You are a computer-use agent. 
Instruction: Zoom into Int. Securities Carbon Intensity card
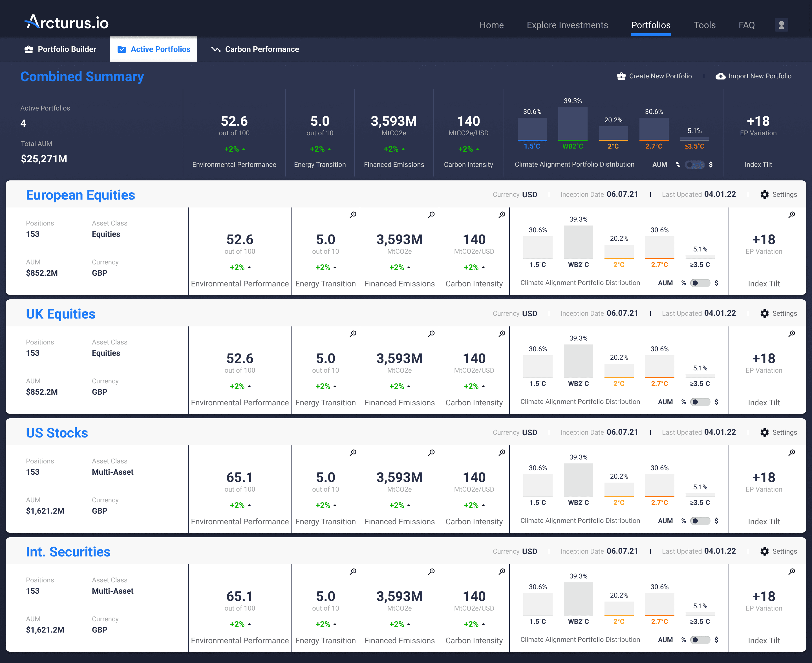tap(502, 571)
